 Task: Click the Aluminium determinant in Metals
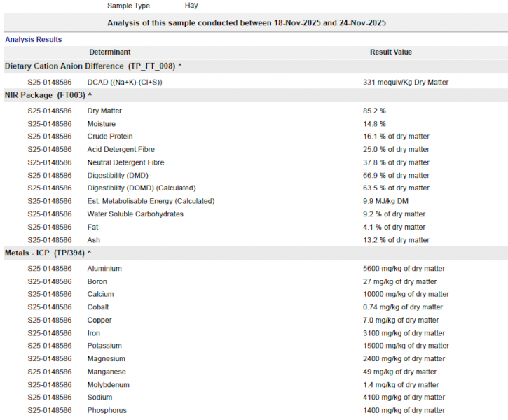point(104,269)
